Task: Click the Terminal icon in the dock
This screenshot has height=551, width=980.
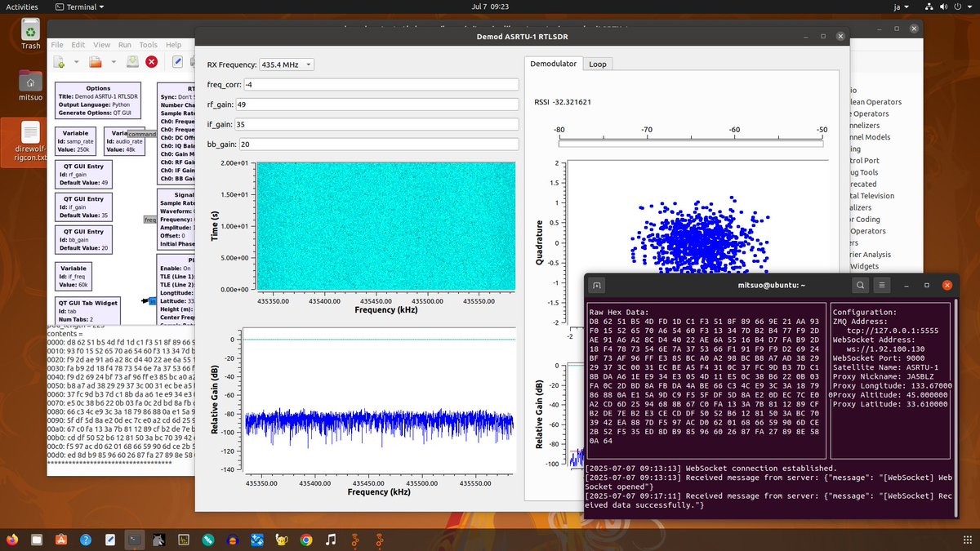Action: tap(136, 540)
